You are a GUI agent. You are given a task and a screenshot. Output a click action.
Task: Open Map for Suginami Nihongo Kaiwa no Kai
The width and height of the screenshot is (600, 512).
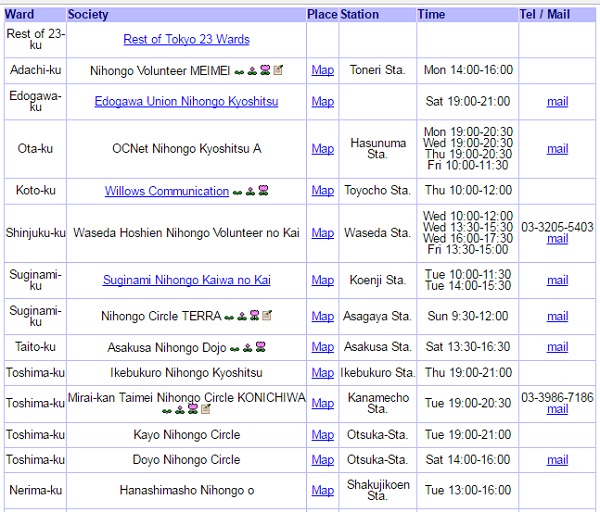pyautogui.click(x=323, y=280)
